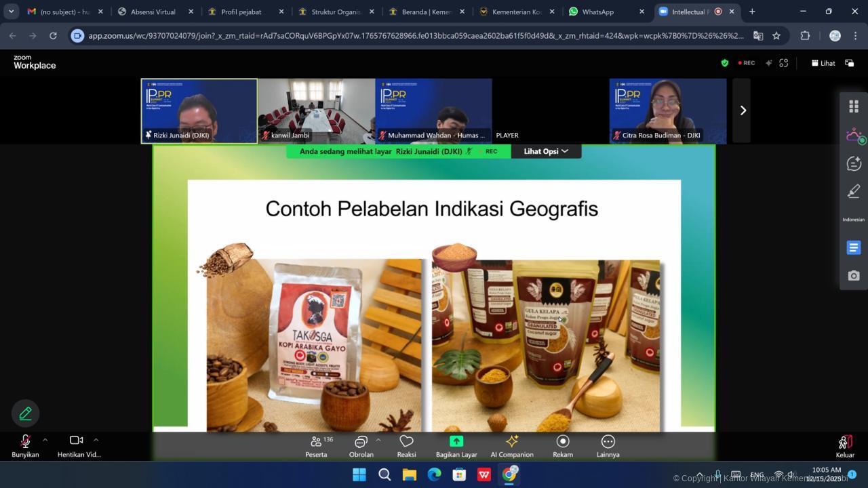Screen dimensions: 868x488
Task: Open the Lihat view layout button
Action: pyautogui.click(x=823, y=63)
